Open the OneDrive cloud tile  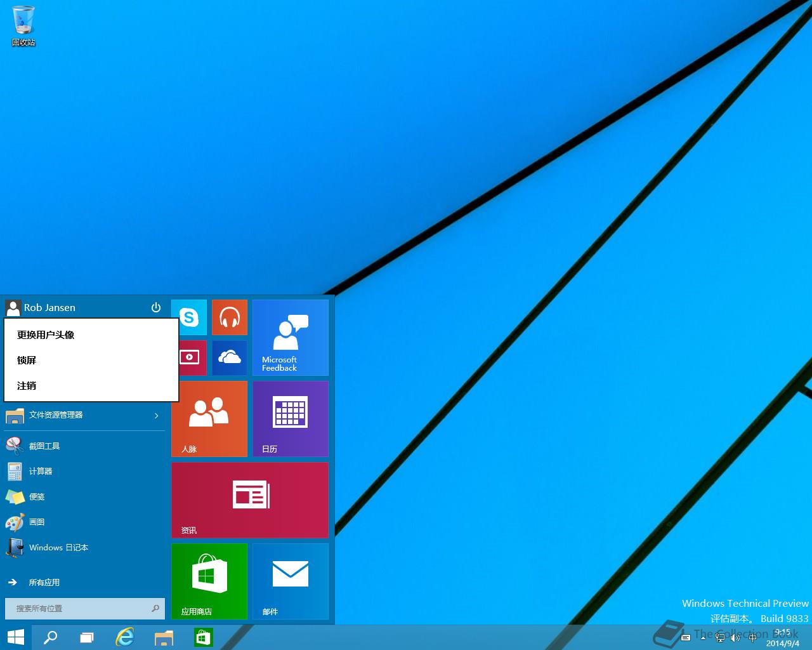(x=230, y=358)
